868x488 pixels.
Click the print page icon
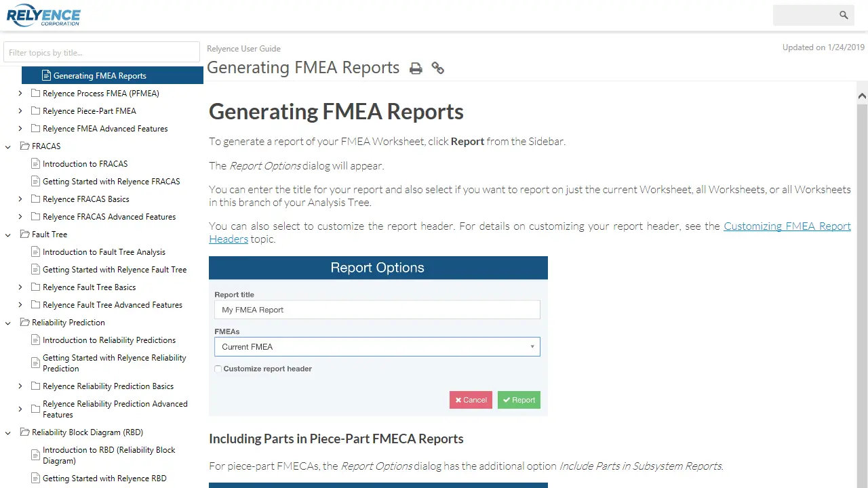[416, 68]
